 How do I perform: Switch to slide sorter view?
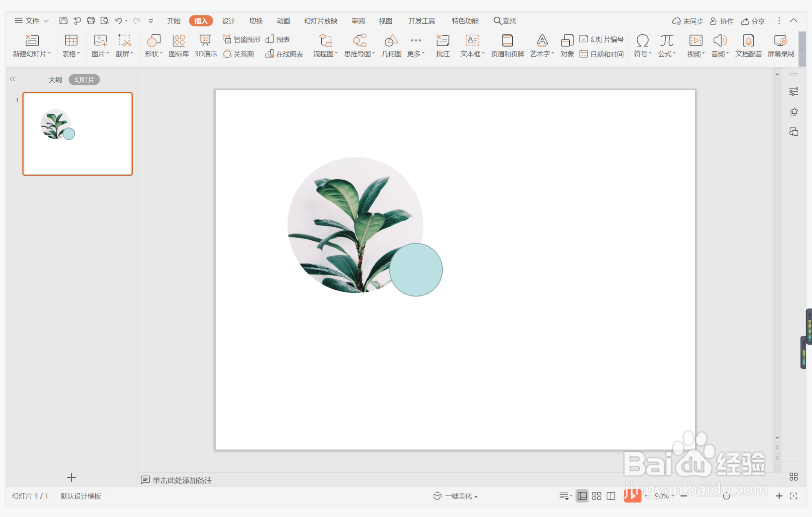pos(597,496)
